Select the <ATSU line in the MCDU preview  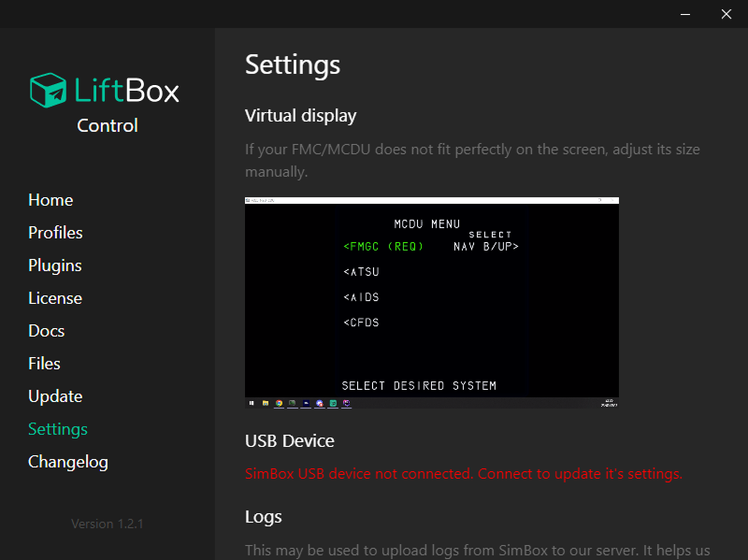click(x=361, y=272)
